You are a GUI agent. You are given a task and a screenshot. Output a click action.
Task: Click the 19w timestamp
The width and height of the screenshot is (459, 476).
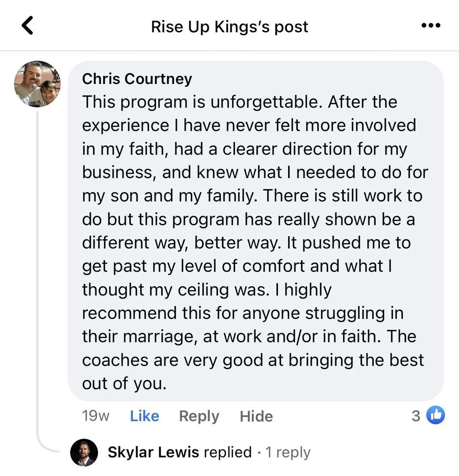tap(95, 416)
